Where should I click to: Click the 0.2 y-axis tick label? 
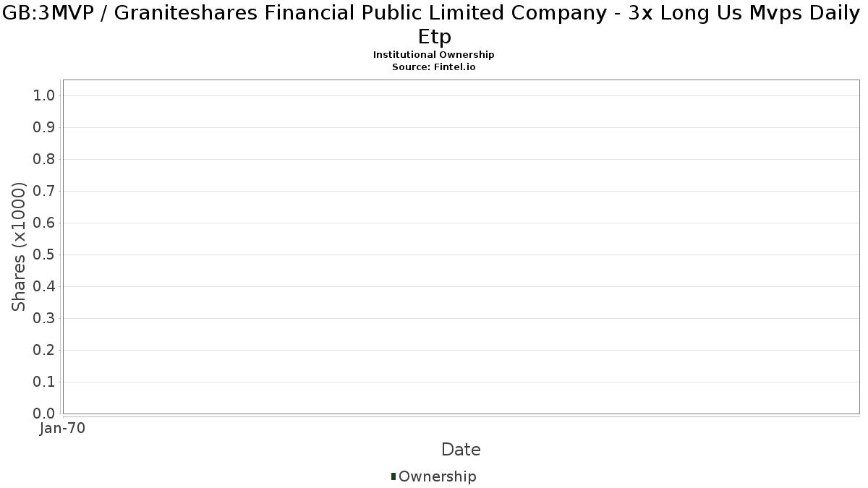pos(44,351)
